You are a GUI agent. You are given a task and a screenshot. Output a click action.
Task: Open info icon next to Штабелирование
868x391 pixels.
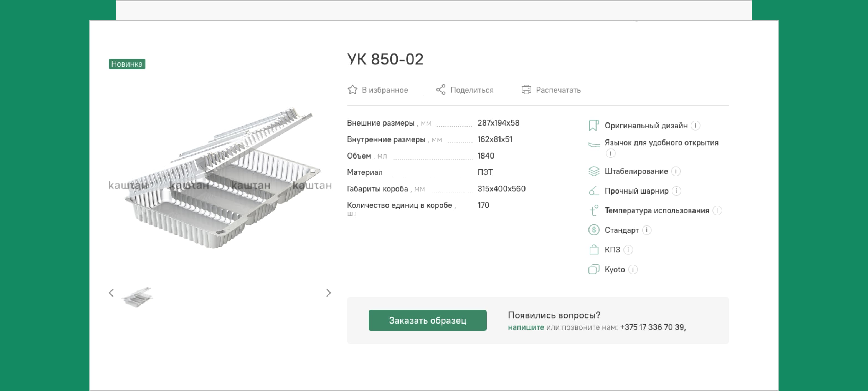click(676, 171)
